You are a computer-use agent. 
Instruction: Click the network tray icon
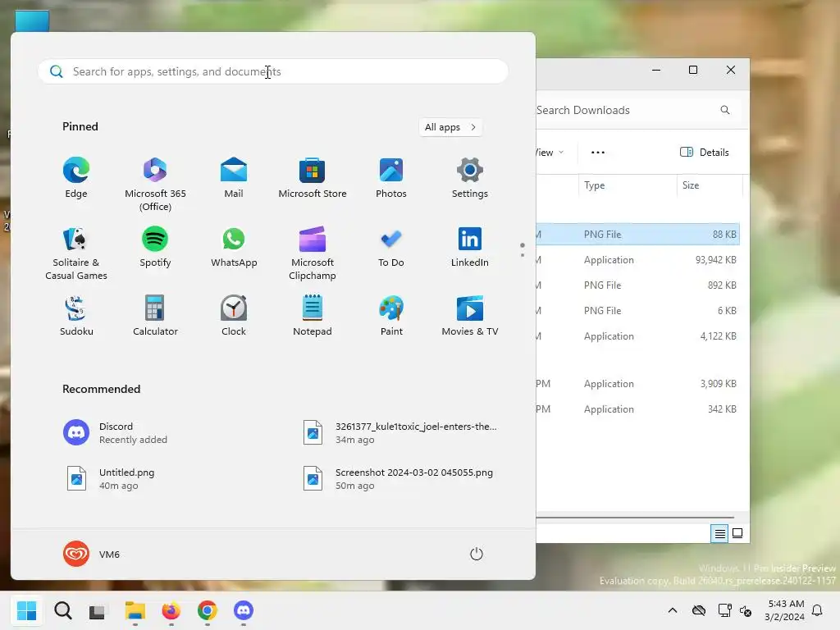[x=725, y=610]
